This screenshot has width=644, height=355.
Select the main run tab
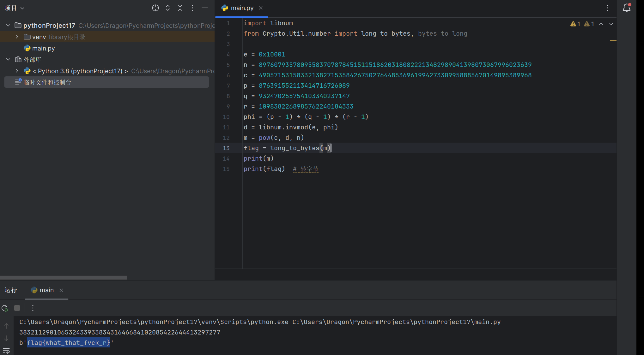[46, 290]
